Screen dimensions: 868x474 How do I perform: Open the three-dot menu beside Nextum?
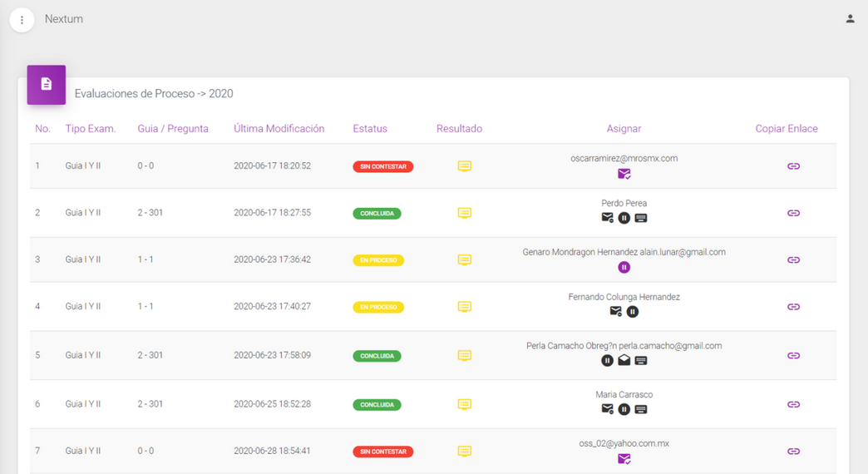coord(22,20)
